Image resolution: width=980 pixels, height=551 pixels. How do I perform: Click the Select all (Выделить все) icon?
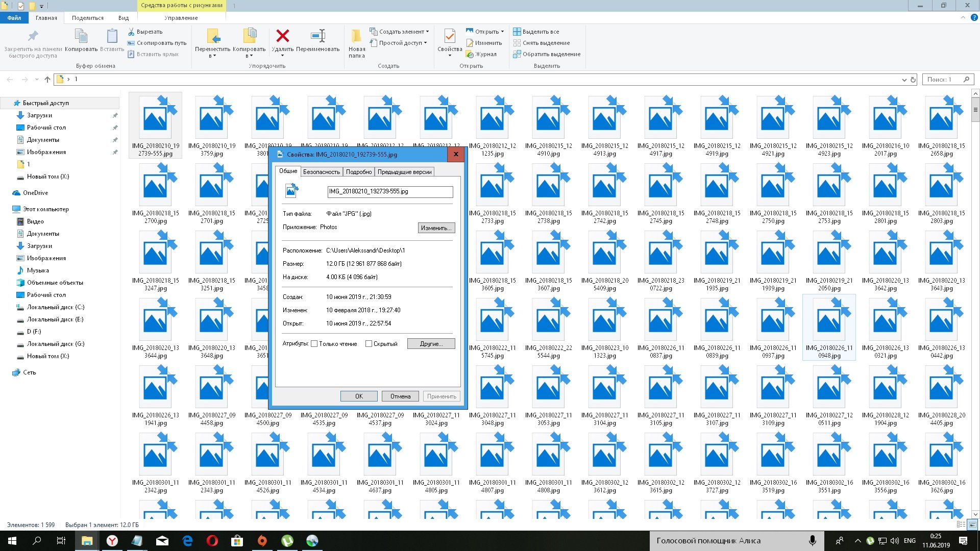tap(517, 32)
